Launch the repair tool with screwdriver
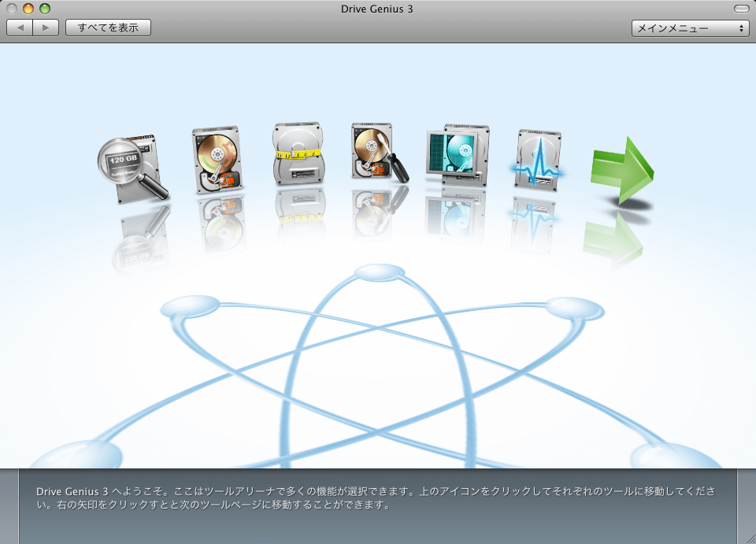Screen dimensions: 756x544 click(380, 153)
